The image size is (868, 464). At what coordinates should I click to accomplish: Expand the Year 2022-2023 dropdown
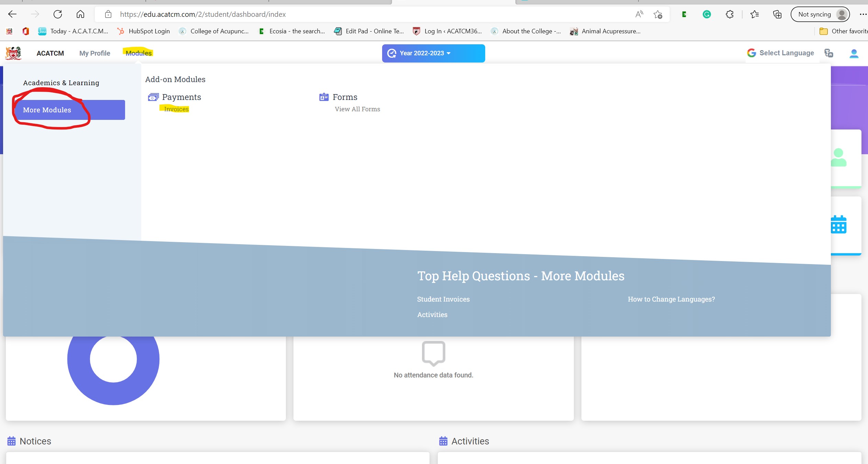(x=433, y=53)
